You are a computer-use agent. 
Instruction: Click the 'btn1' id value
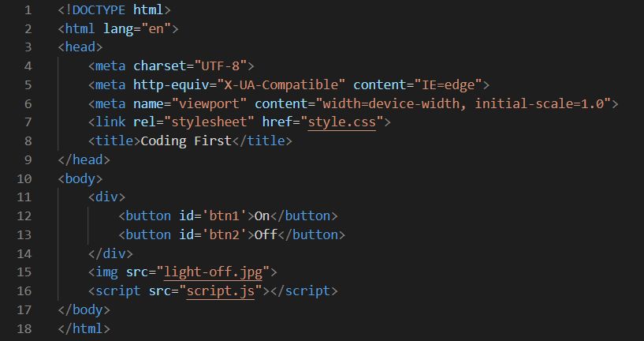pos(223,215)
